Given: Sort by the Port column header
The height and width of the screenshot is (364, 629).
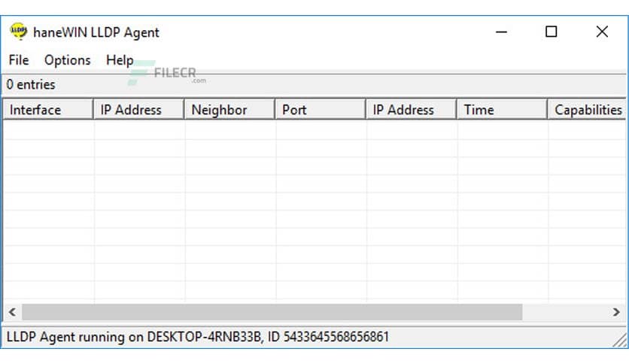Looking at the screenshot, I should click(320, 110).
